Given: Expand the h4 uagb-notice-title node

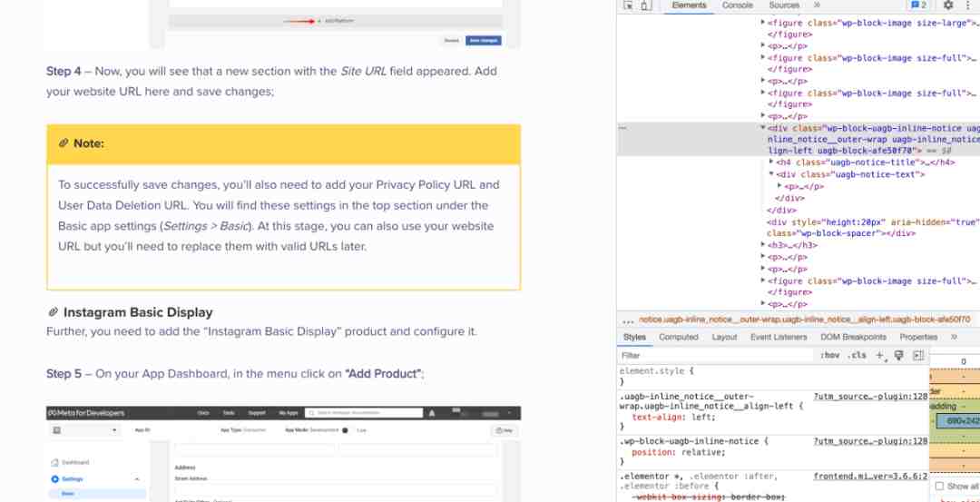Looking at the screenshot, I should pyautogui.click(x=771, y=162).
